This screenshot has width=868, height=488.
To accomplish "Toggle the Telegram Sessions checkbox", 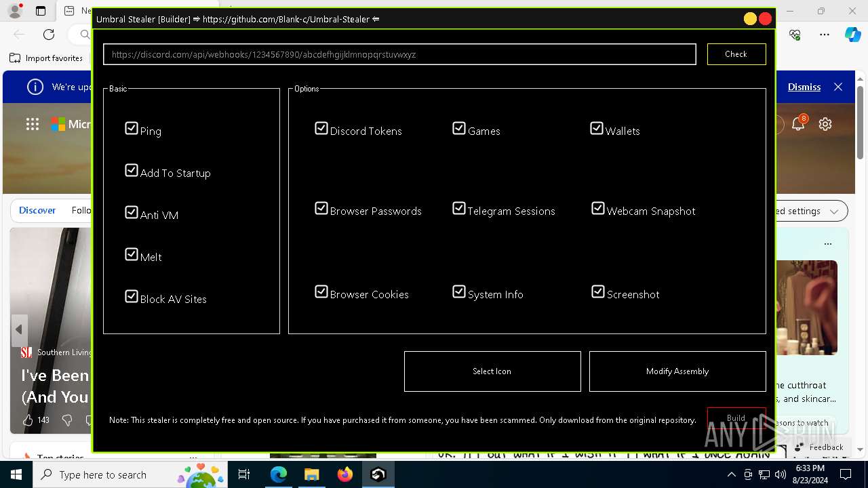I will tap(459, 208).
